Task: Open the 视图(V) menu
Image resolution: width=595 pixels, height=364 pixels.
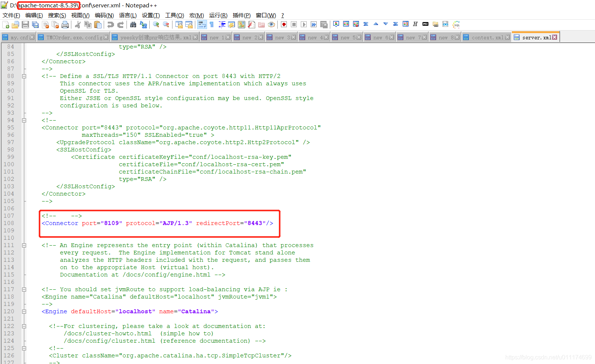Action: 81,15
